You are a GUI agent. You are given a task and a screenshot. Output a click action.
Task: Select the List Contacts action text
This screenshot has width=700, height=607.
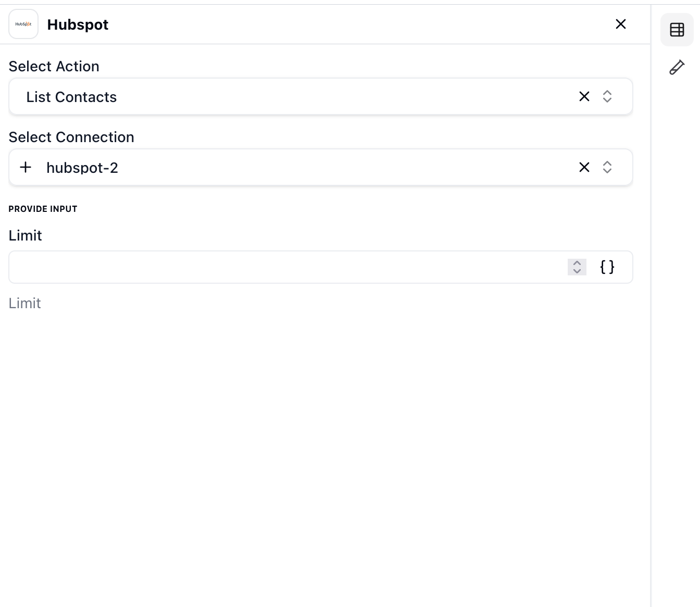pos(71,97)
